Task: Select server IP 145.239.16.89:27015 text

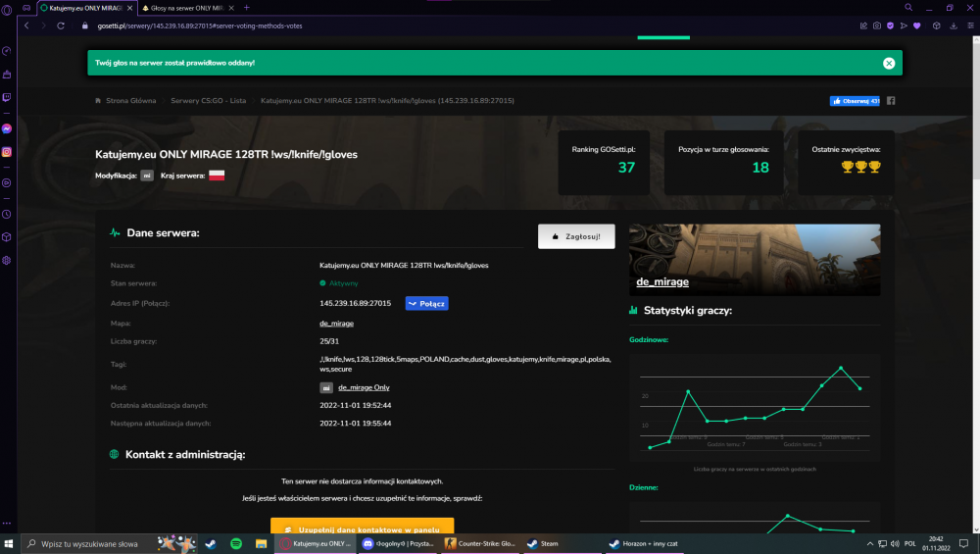Action: click(x=355, y=303)
